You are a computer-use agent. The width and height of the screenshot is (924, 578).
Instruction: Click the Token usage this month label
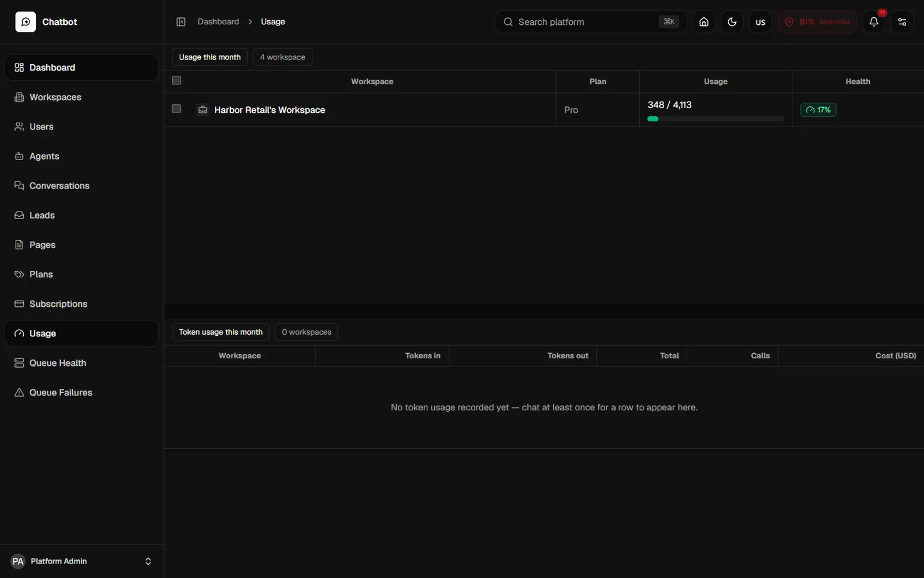221,332
